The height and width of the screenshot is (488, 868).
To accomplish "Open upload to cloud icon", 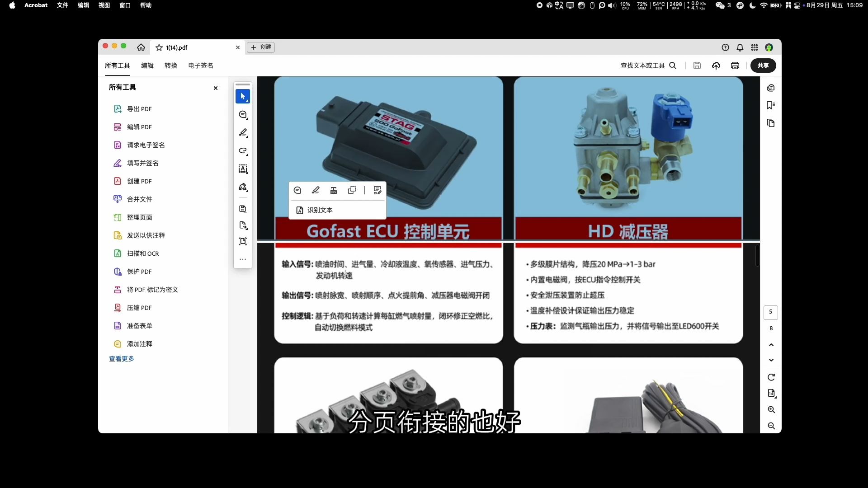I will coord(716,66).
